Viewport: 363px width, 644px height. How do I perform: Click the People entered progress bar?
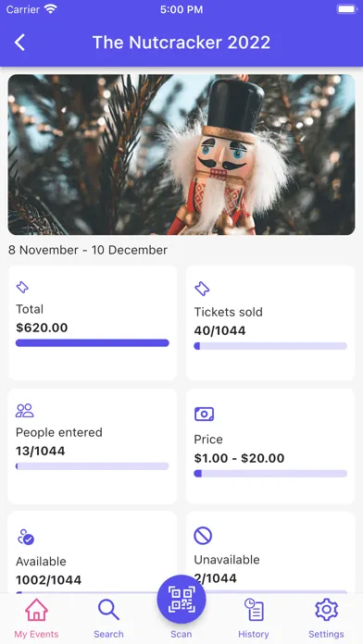pyautogui.click(x=93, y=466)
